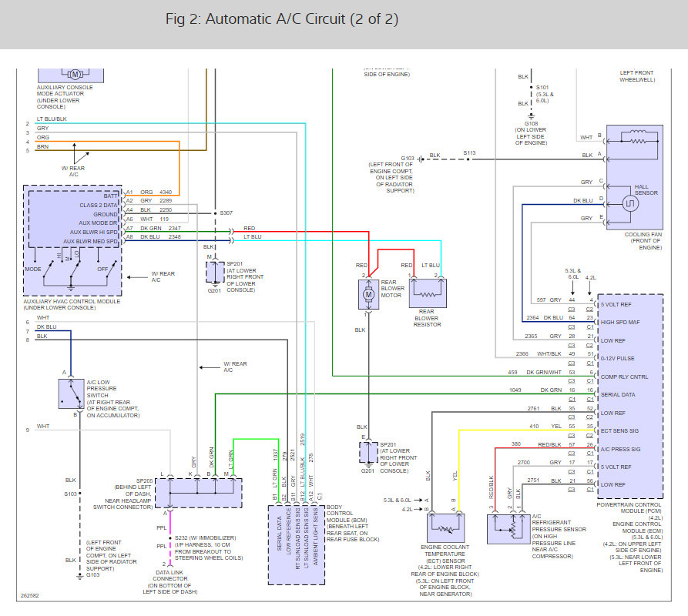The image size is (688, 616).
Task: Click the figure number 262582
Action: 30,596
